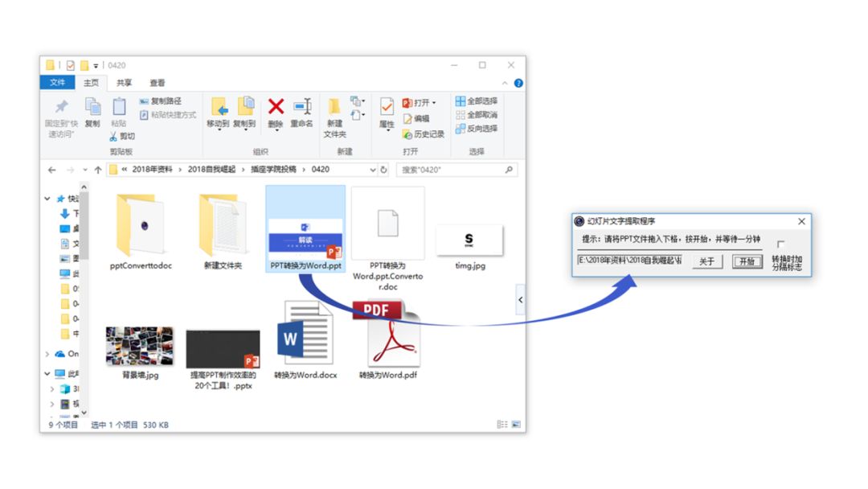Click 开始 button in extractor dialog

747,261
